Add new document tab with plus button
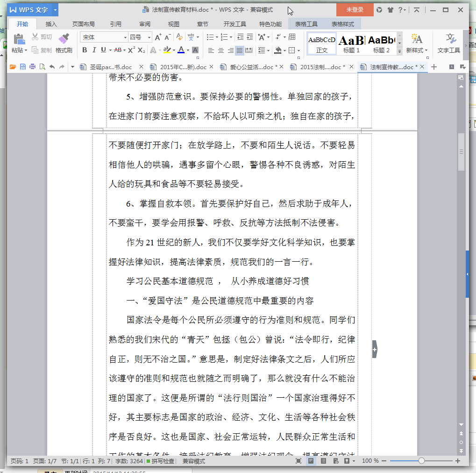This screenshot has width=476, height=473. click(x=434, y=67)
